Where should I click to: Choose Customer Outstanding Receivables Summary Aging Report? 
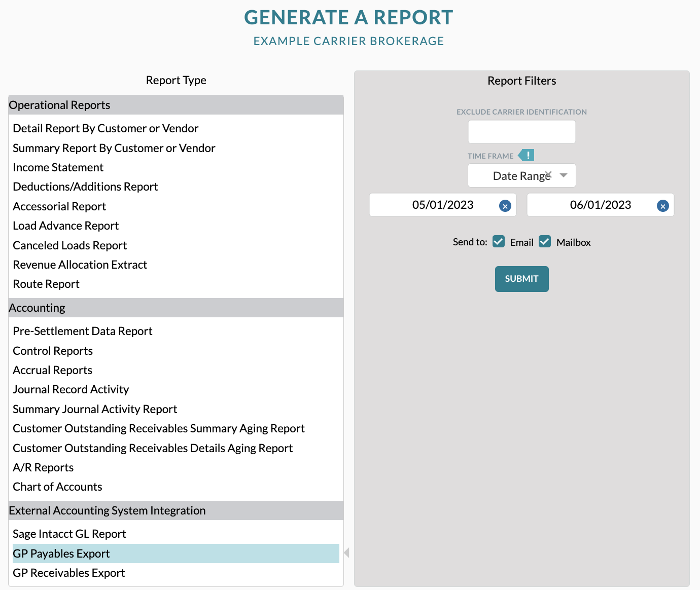click(x=176, y=428)
